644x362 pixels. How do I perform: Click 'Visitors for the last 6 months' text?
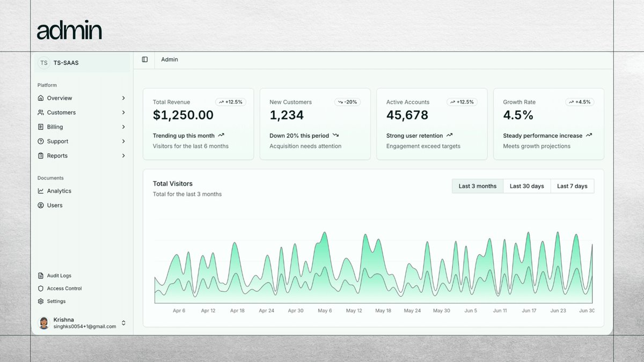[191, 146]
